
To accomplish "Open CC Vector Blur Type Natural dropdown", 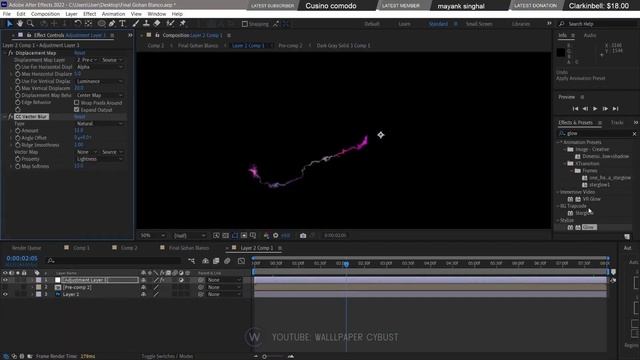I will [99, 123].
